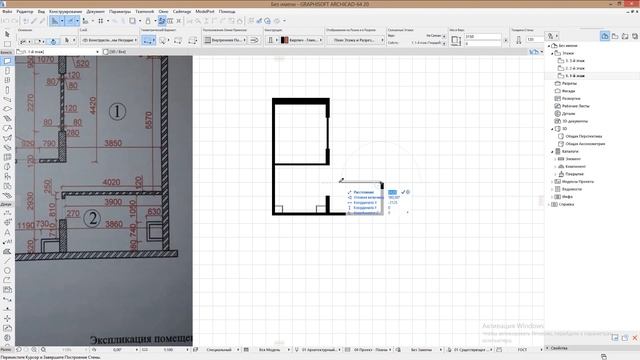The image size is (640, 360).
Task: Toggle wall reference line flip button
Action: click(x=254, y=40)
